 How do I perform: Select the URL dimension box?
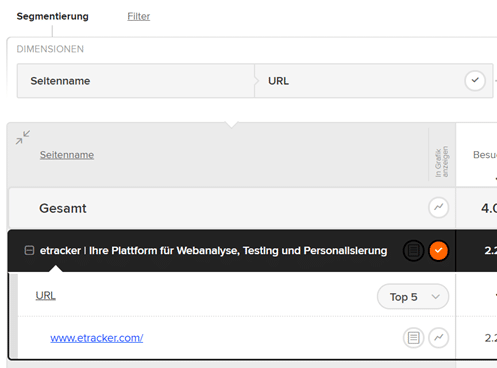[x=374, y=81]
